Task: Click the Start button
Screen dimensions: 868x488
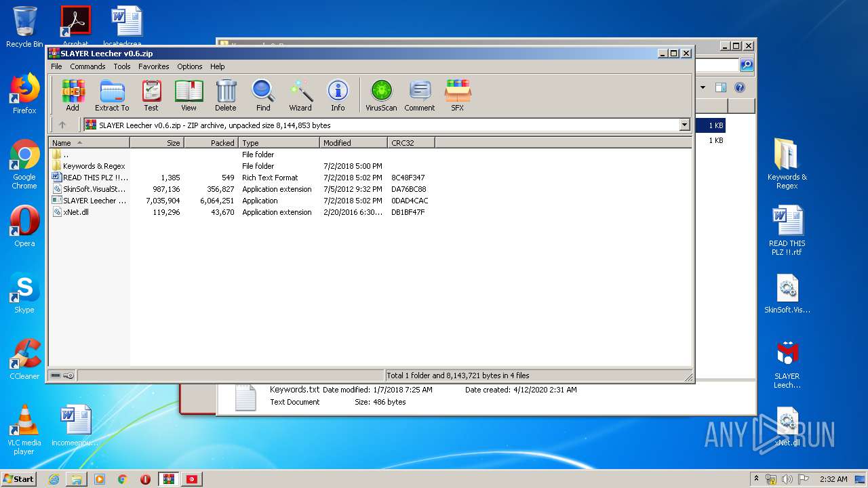Action: click(19, 479)
